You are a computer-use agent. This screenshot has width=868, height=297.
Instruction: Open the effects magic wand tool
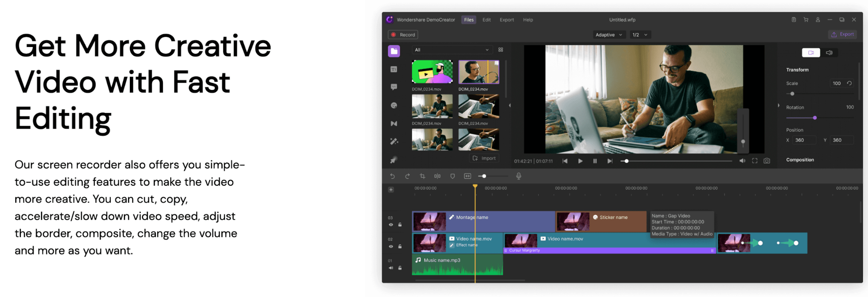click(394, 141)
